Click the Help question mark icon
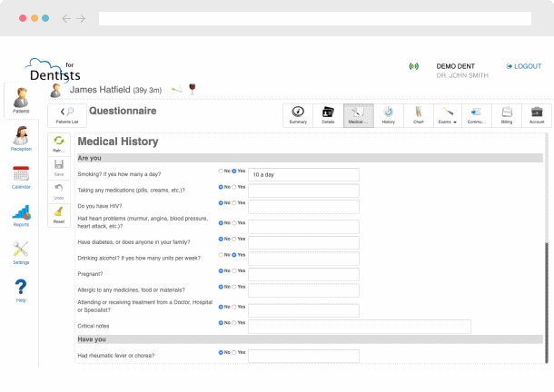Image resolution: width=554 pixels, height=392 pixels. [20, 290]
